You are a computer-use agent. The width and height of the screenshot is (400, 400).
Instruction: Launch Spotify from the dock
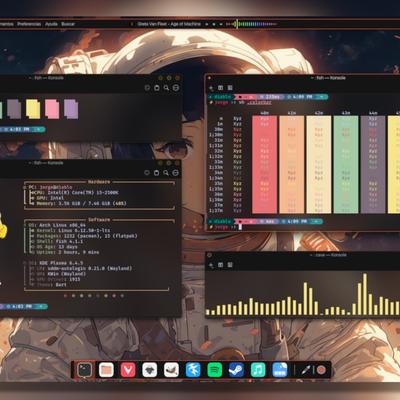point(215,370)
